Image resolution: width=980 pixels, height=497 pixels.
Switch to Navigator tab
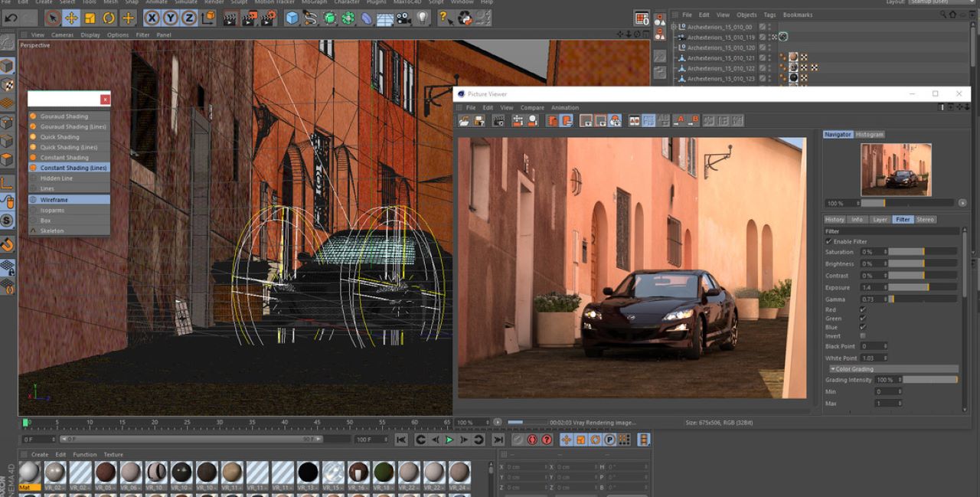pyautogui.click(x=838, y=135)
